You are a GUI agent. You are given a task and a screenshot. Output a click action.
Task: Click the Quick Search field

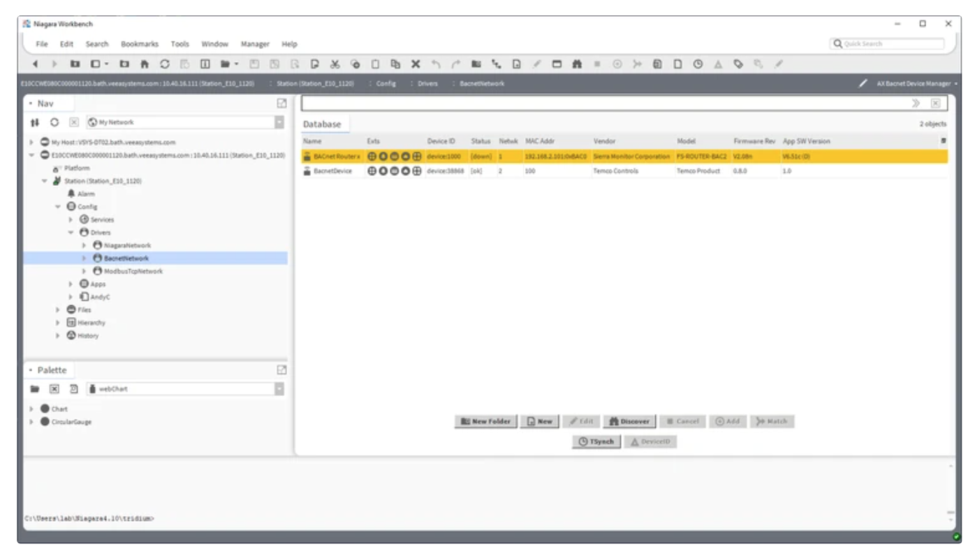coord(886,44)
